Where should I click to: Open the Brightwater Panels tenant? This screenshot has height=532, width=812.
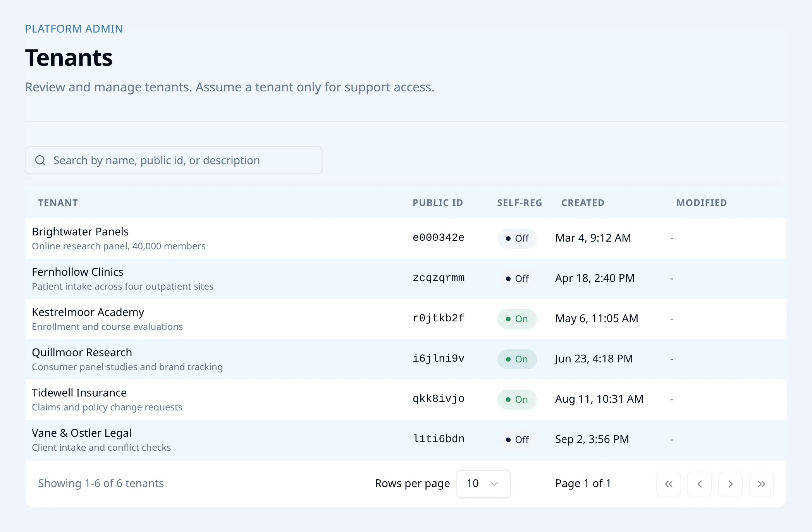pyautogui.click(x=80, y=232)
